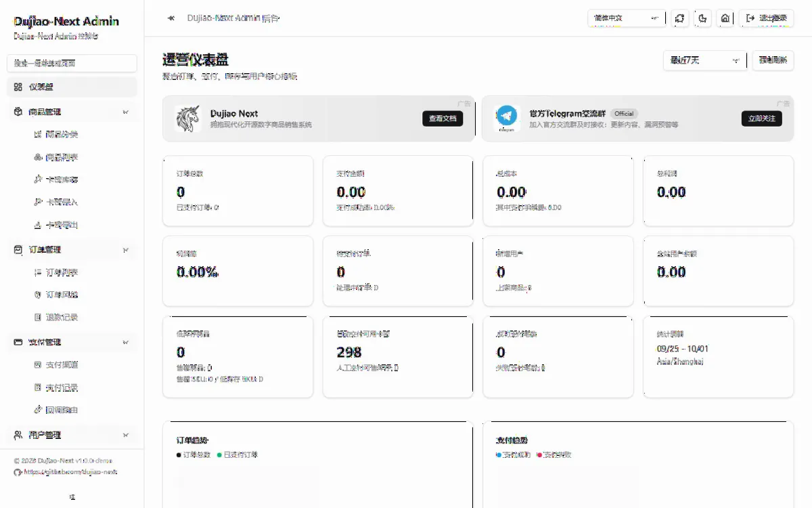Open the 仪表盘 dashboard menu item
The height and width of the screenshot is (508, 812).
[72, 87]
